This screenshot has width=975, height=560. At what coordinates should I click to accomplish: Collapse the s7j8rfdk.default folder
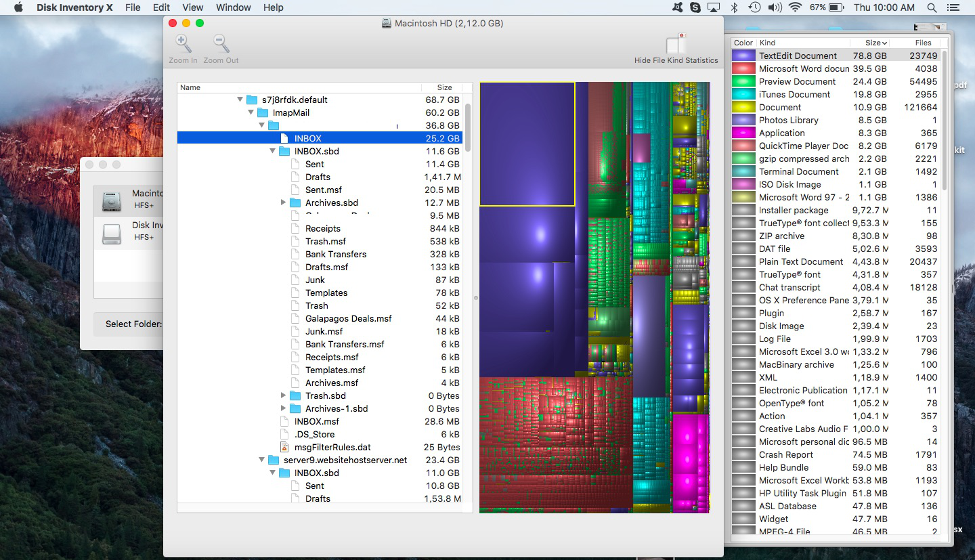[240, 100]
